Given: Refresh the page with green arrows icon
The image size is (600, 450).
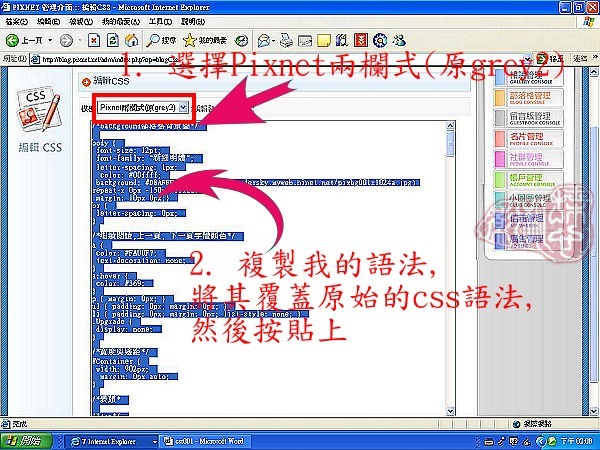Looking at the screenshot, I should click(x=112, y=40).
